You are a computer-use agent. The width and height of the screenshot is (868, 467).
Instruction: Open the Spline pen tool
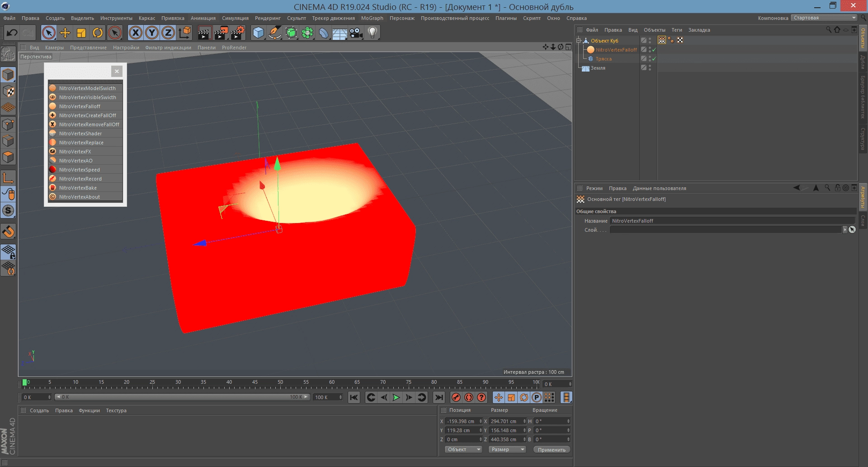275,33
